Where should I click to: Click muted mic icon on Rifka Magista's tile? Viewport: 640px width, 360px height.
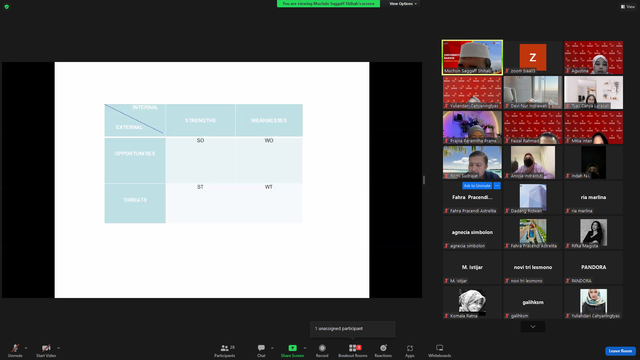[x=568, y=246]
